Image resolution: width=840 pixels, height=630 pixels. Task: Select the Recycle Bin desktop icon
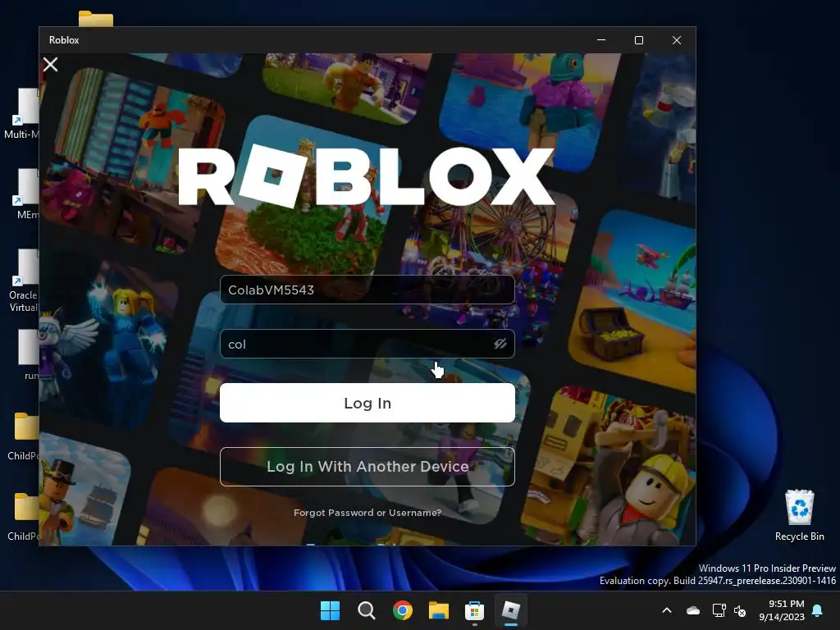click(799, 515)
